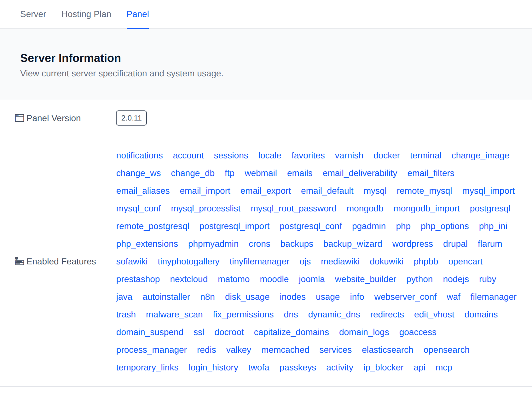Click the wordpress link

click(413, 244)
